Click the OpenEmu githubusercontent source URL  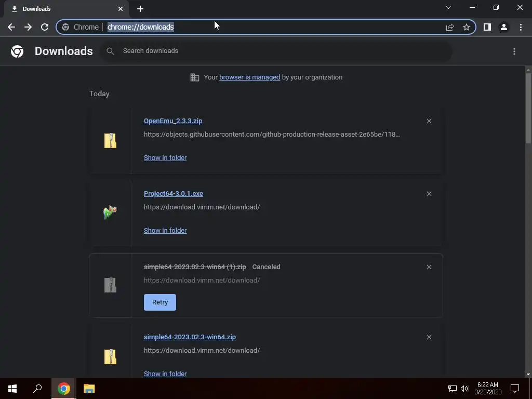click(272, 135)
